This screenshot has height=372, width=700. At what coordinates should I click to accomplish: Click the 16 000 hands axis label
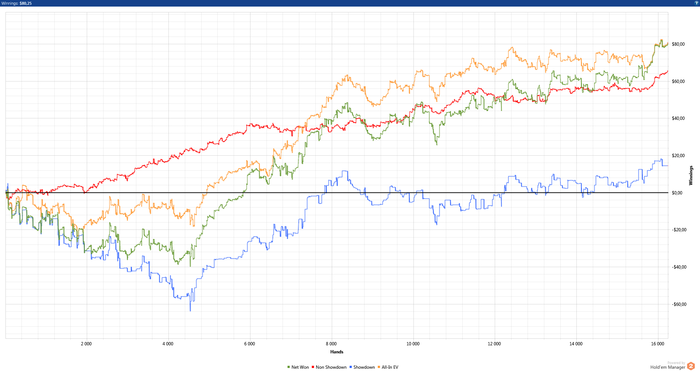pyautogui.click(x=658, y=344)
